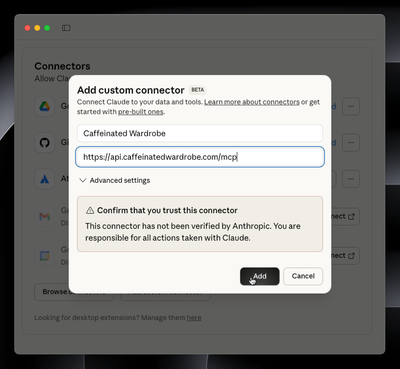The width and height of the screenshot is (400, 369).
Task: Open the pre-built ones link
Action: pos(141,112)
